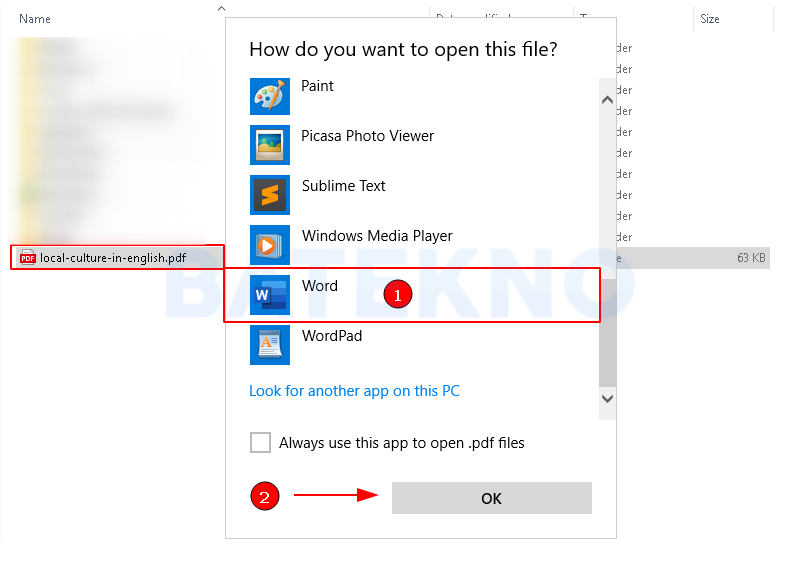Viewport: 794px width, 562px height.
Task: Click the app list scrollbar thumb
Action: click(x=608, y=332)
